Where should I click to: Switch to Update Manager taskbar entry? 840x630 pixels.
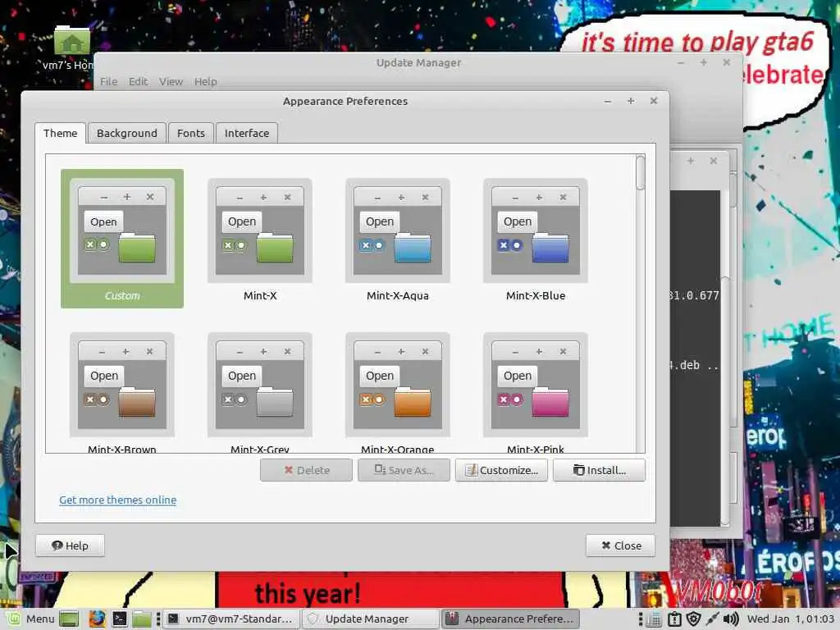click(x=370, y=619)
